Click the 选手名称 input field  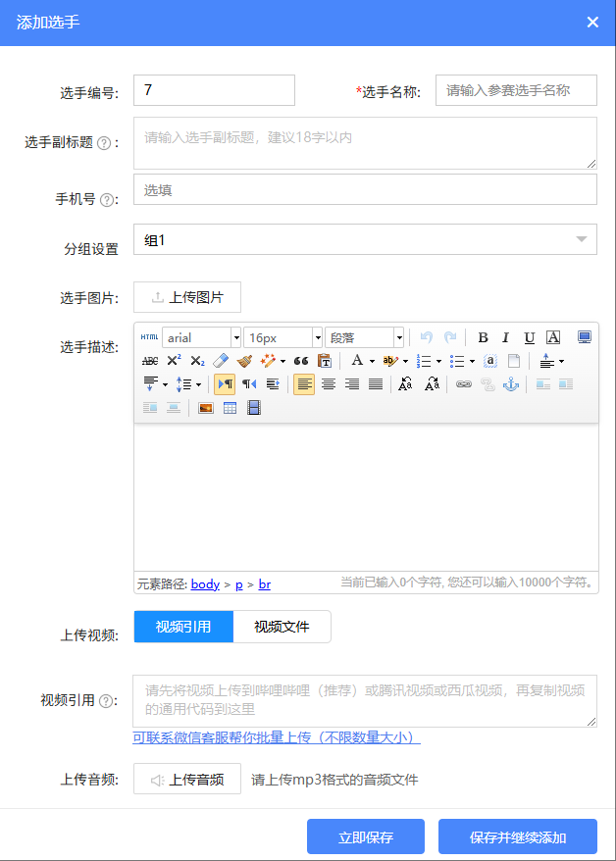click(516, 90)
